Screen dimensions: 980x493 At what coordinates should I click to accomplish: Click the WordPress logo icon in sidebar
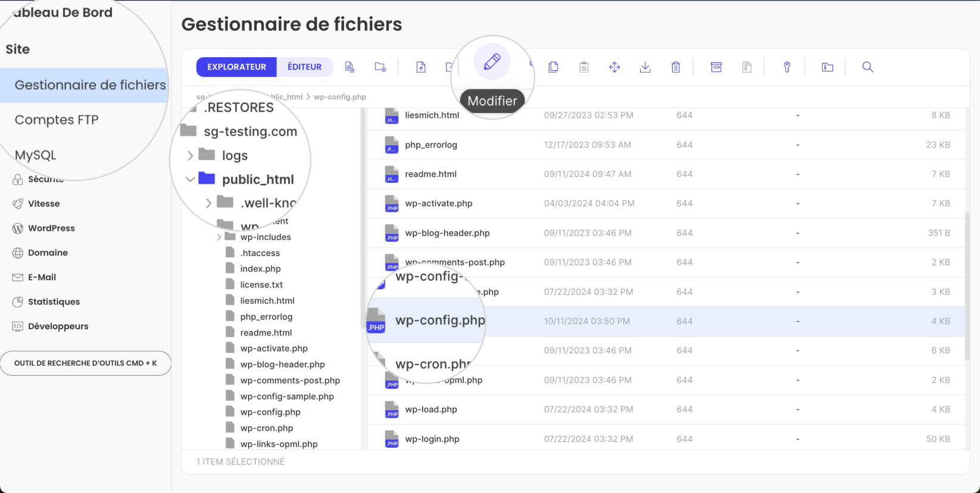click(x=18, y=228)
